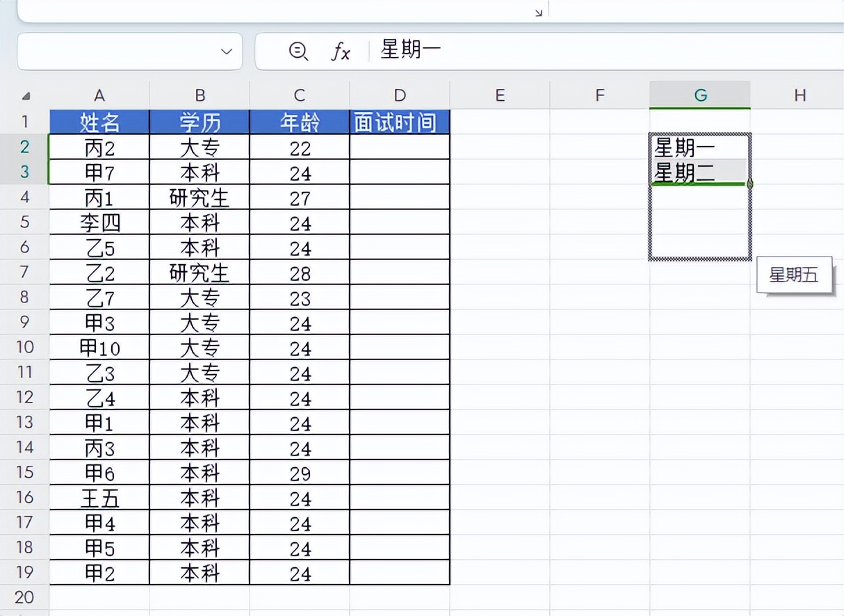Click empty 面试时间 cell for 甲2
The width and height of the screenshot is (844, 616).
400,573
